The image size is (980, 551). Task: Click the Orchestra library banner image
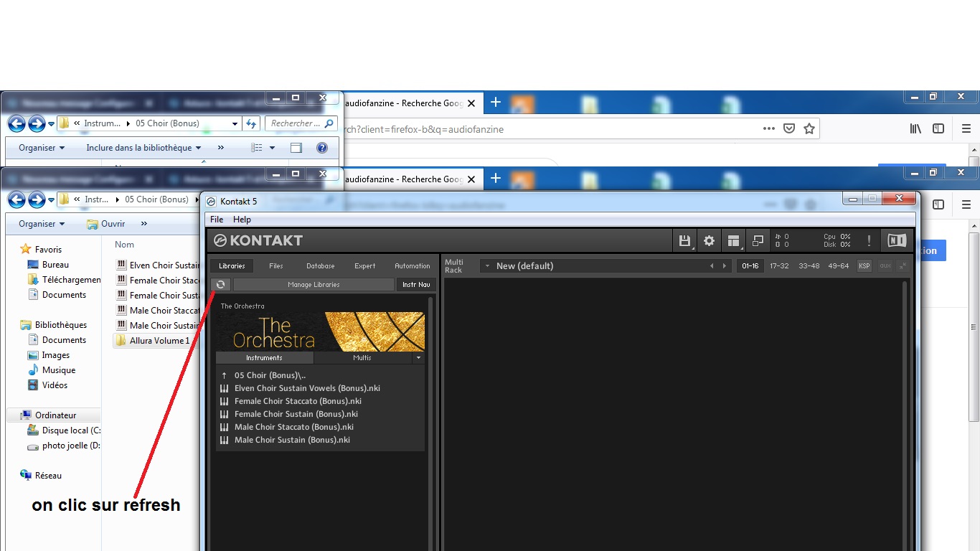320,331
